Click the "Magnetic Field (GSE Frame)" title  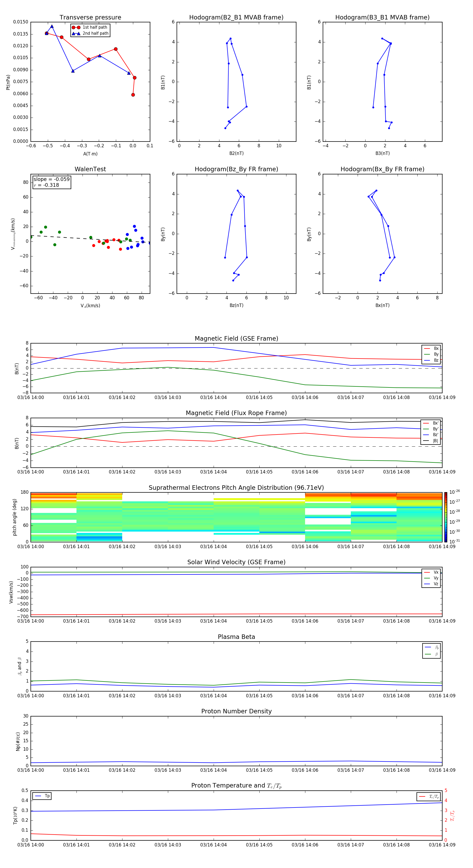(236, 339)
